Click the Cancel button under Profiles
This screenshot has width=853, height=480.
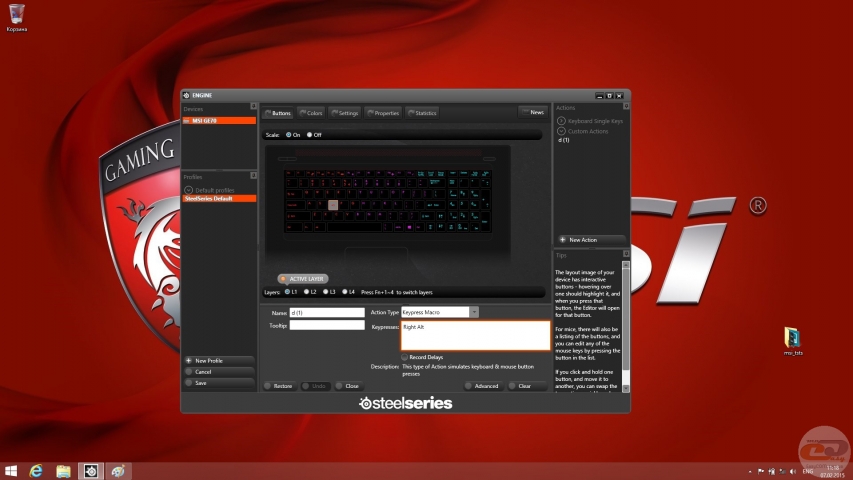(219, 372)
